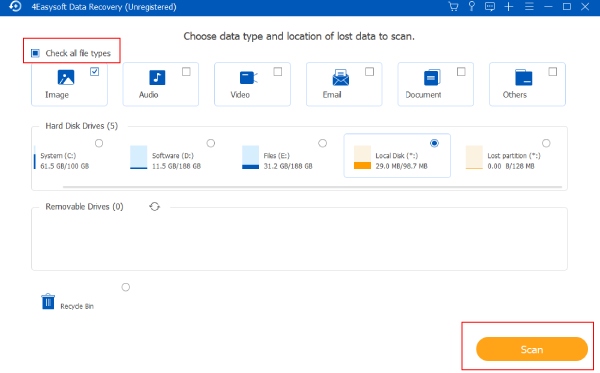Screen dimensions: 600x373
Task: Select the Software (D:) radio button
Action: tap(211, 143)
